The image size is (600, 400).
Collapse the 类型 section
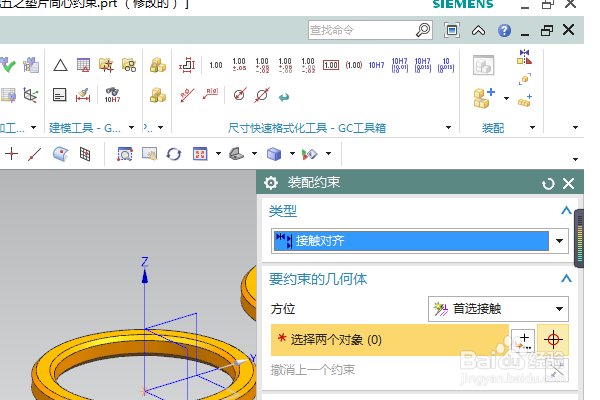[x=566, y=210]
